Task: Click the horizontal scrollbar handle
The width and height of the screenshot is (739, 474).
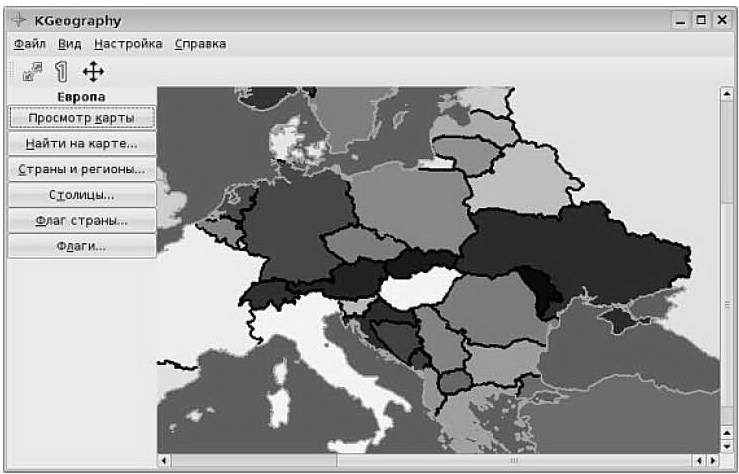Action: 514,460
